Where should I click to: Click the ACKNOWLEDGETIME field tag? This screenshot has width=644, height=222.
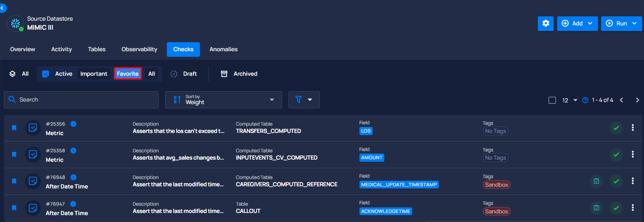pyautogui.click(x=386, y=211)
